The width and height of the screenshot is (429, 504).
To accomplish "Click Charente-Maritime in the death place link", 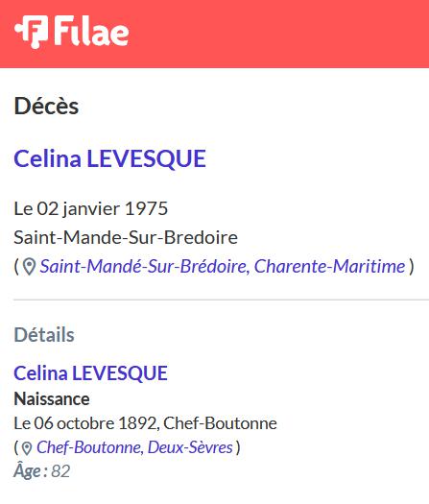I will (x=330, y=266).
